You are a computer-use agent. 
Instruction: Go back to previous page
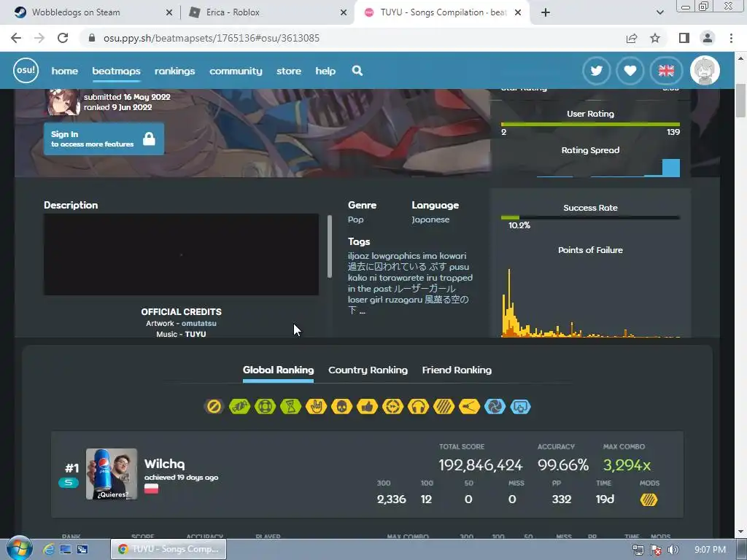coord(16,38)
